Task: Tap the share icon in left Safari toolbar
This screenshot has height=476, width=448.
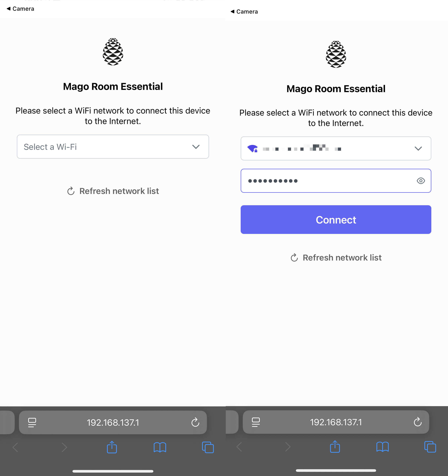Action: click(x=112, y=447)
